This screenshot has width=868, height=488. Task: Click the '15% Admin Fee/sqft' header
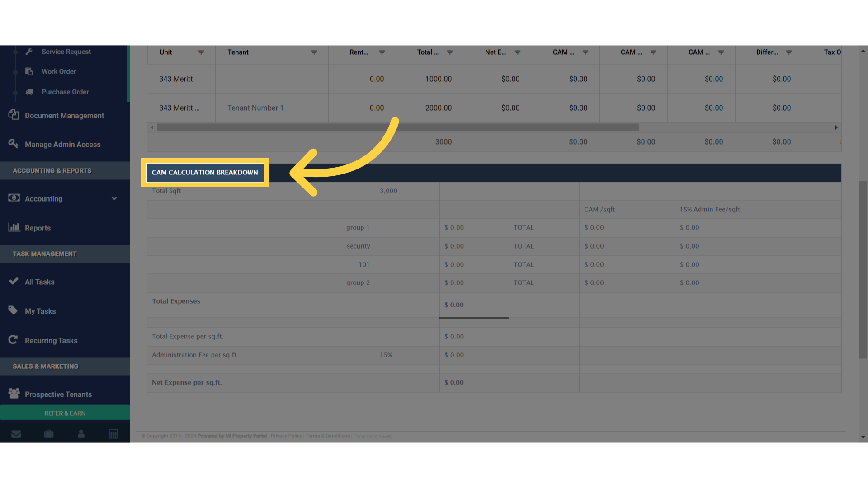pyautogui.click(x=710, y=210)
